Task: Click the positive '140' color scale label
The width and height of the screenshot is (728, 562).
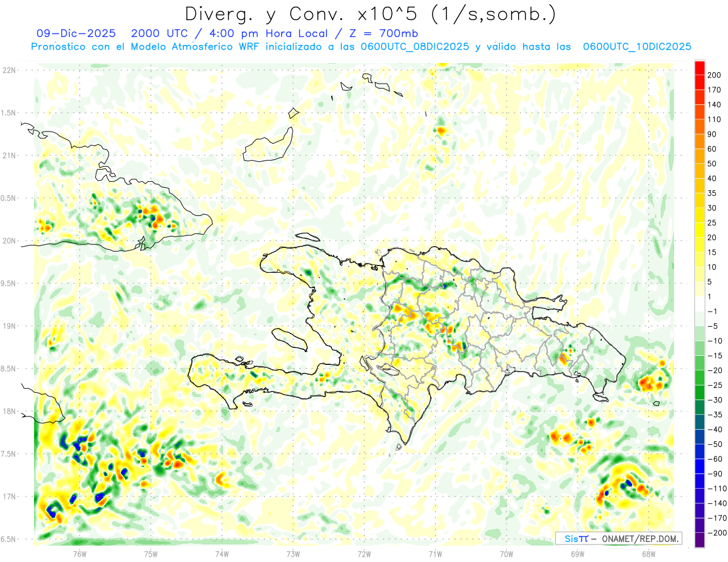Action: click(x=715, y=104)
